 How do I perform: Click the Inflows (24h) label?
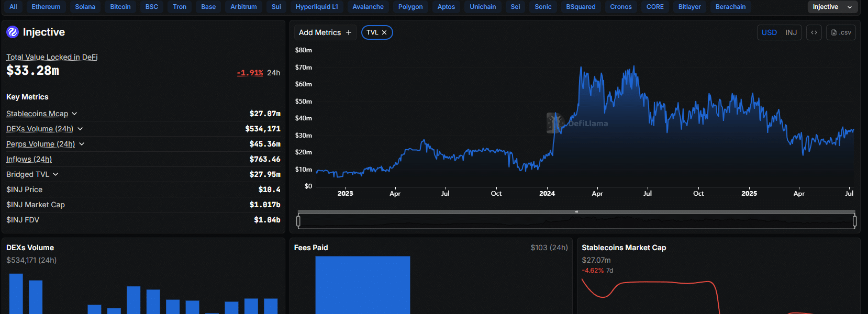point(29,159)
